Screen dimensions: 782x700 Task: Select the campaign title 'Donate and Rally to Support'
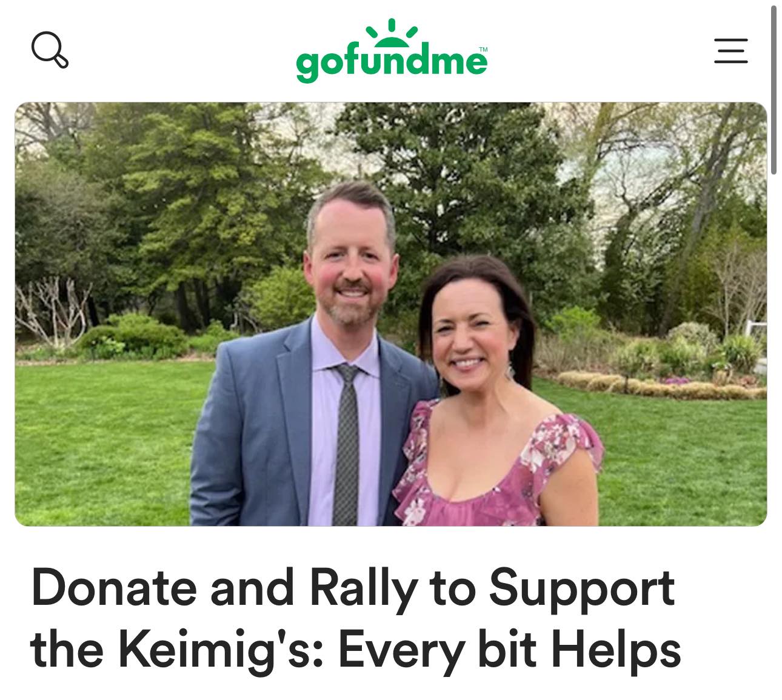click(353, 588)
